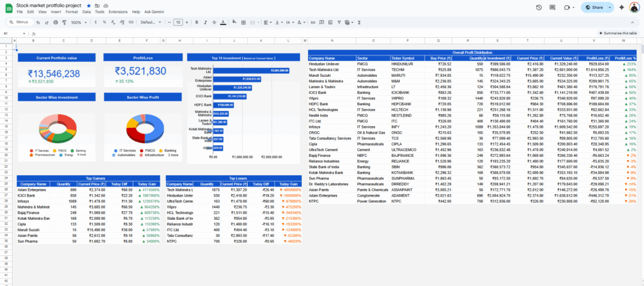
Task: Open the text colour picker
Action: (x=223, y=22)
